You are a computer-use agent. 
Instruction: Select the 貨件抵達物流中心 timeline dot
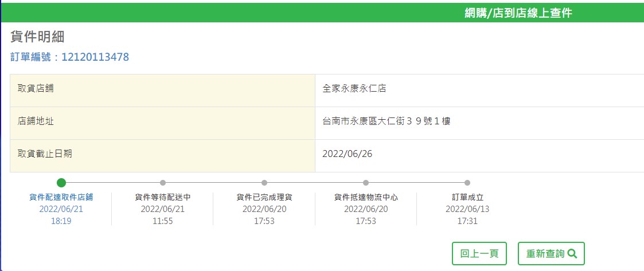(365, 183)
